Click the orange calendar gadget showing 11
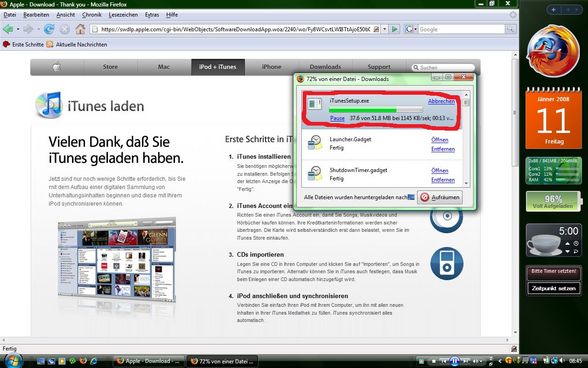The image size is (588, 368). click(554, 119)
